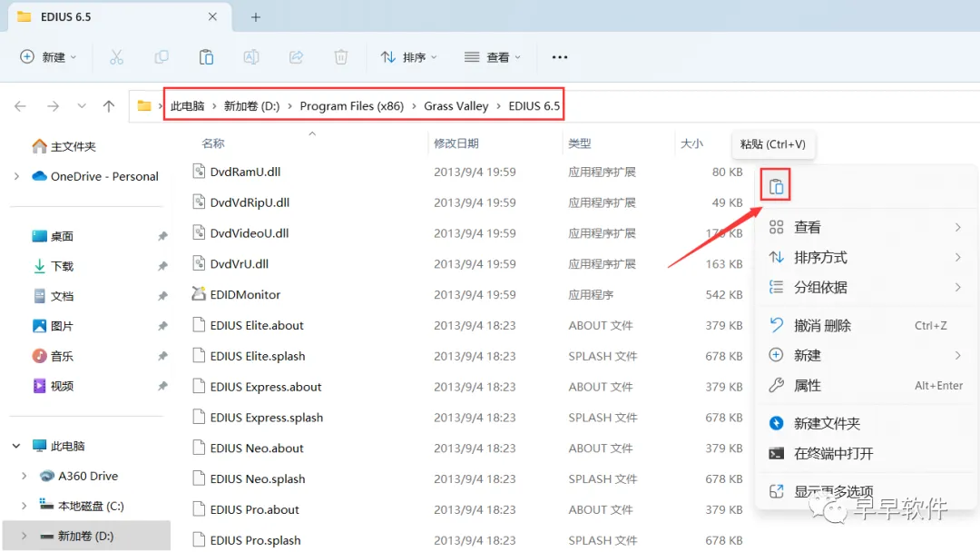The height and width of the screenshot is (552, 980).
Task: Select file EDIUS Elite.about
Action: (x=257, y=325)
